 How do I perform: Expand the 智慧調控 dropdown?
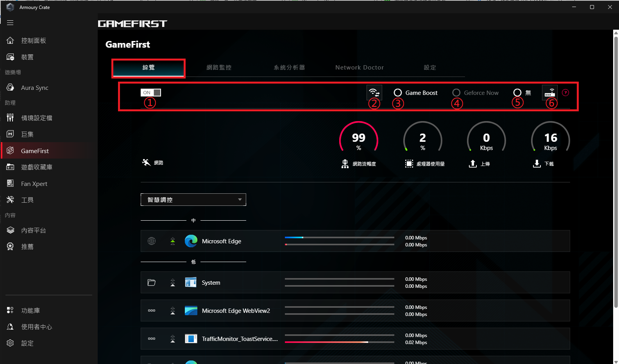193,200
